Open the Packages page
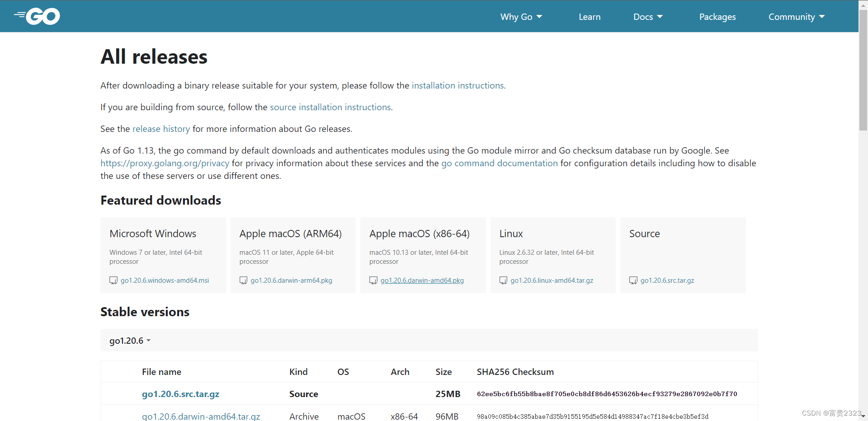 (717, 17)
